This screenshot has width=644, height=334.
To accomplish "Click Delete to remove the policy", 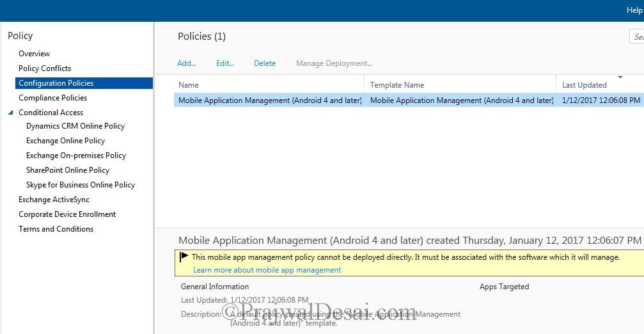I will [x=265, y=63].
